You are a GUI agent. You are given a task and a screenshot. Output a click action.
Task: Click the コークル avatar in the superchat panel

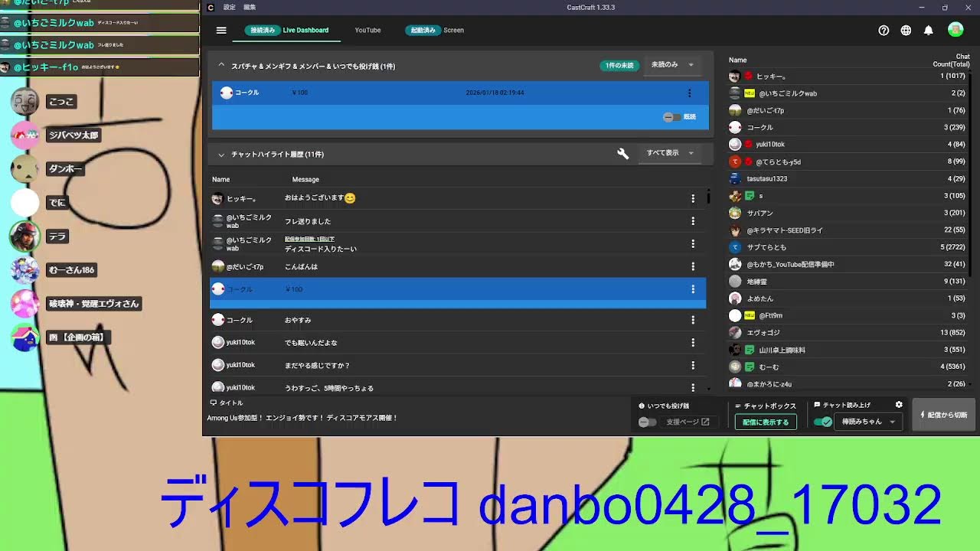(x=226, y=93)
